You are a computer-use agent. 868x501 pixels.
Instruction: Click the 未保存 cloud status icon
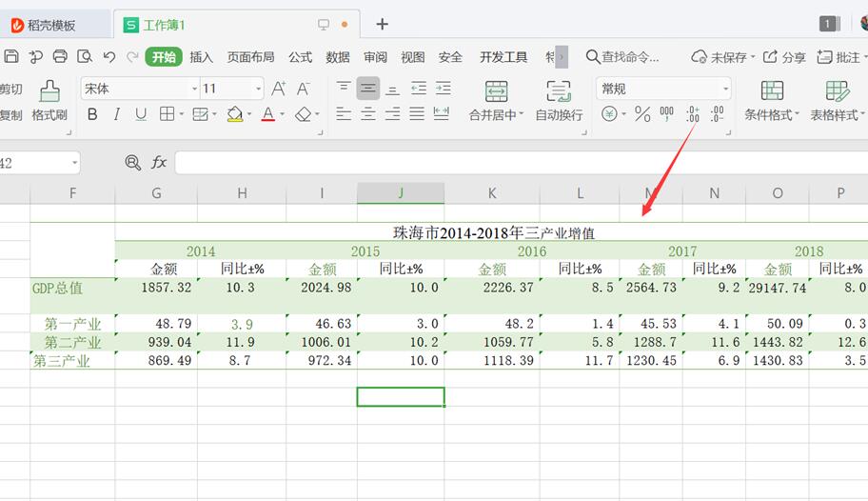click(699, 57)
